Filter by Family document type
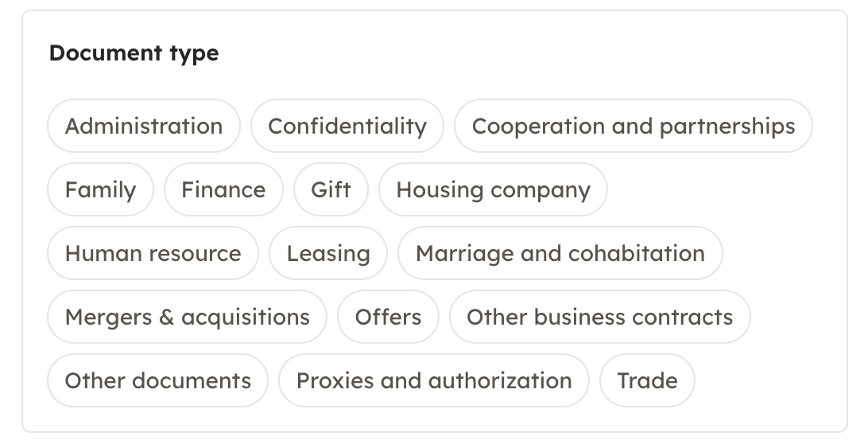 pos(100,189)
